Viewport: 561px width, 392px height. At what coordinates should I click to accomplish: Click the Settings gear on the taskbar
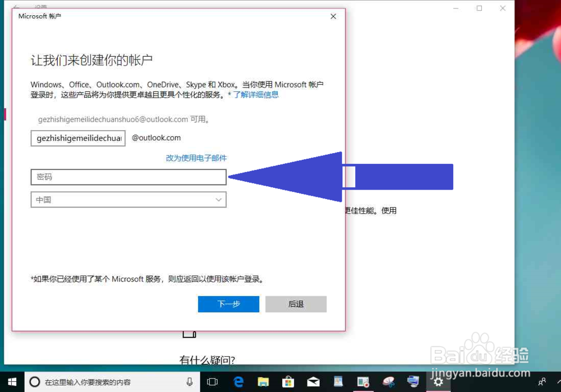[438, 382]
